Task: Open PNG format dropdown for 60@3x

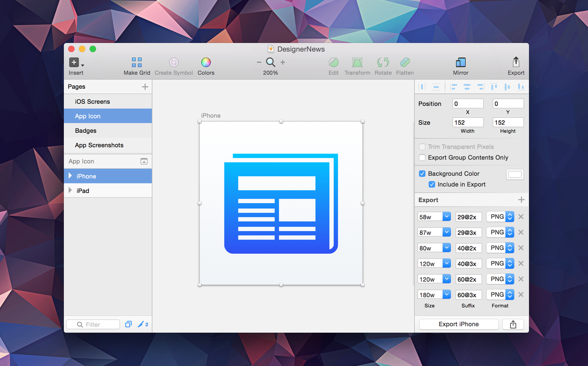Action: pyautogui.click(x=500, y=294)
